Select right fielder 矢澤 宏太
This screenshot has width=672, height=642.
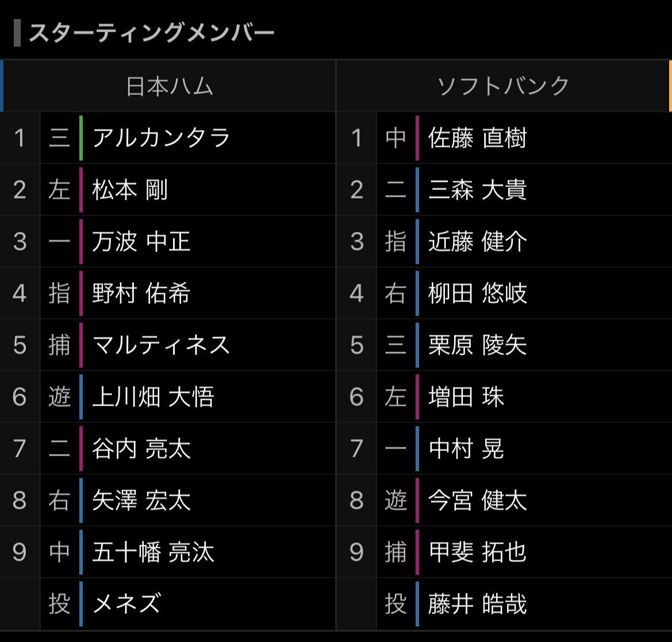click(x=141, y=500)
